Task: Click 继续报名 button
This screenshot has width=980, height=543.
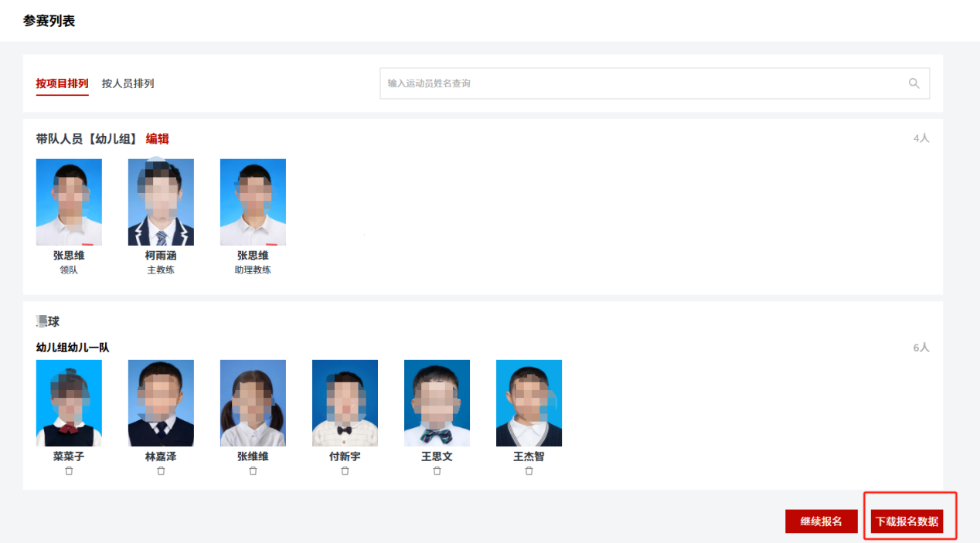Action: pos(822,521)
